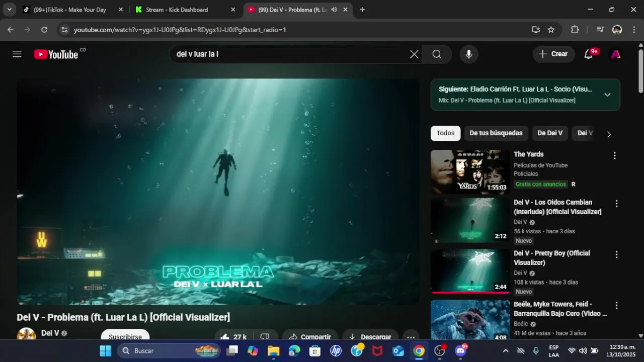Click the address bar URL
644x362 pixels.
[x=180, y=30]
